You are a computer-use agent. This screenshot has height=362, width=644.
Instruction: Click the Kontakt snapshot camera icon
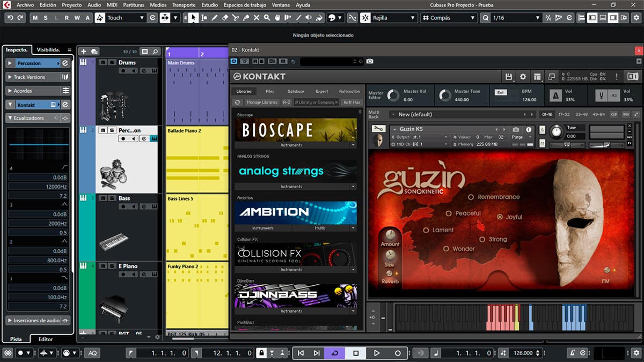click(x=516, y=129)
